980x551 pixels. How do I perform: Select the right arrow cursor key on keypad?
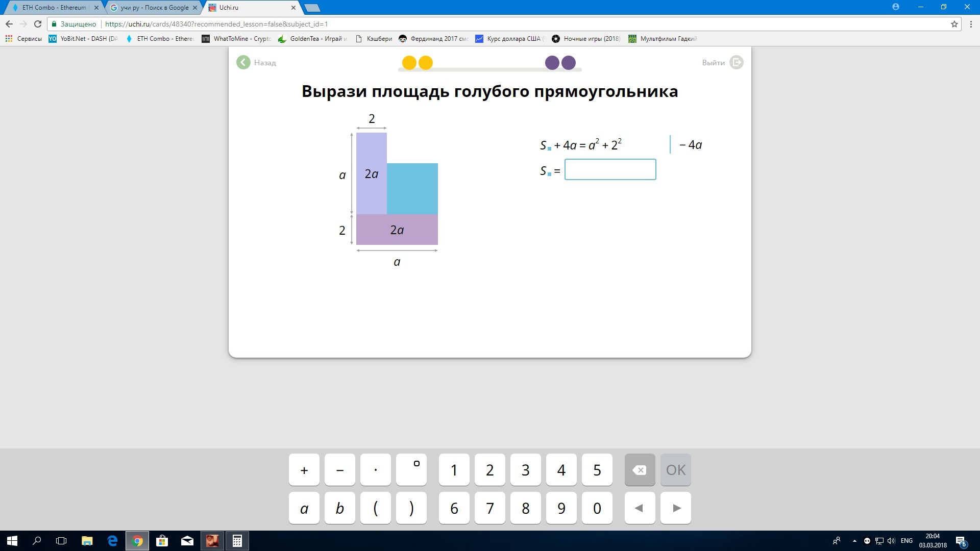(675, 508)
